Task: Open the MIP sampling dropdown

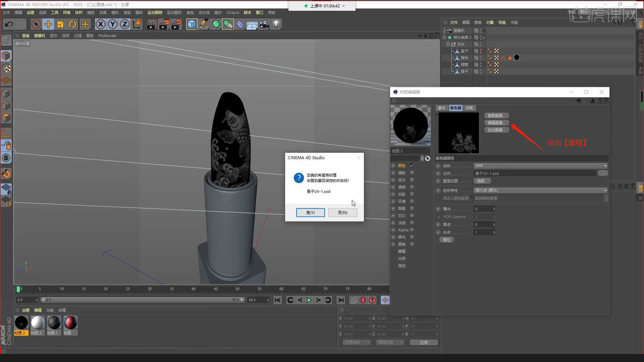Action: (x=541, y=166)
